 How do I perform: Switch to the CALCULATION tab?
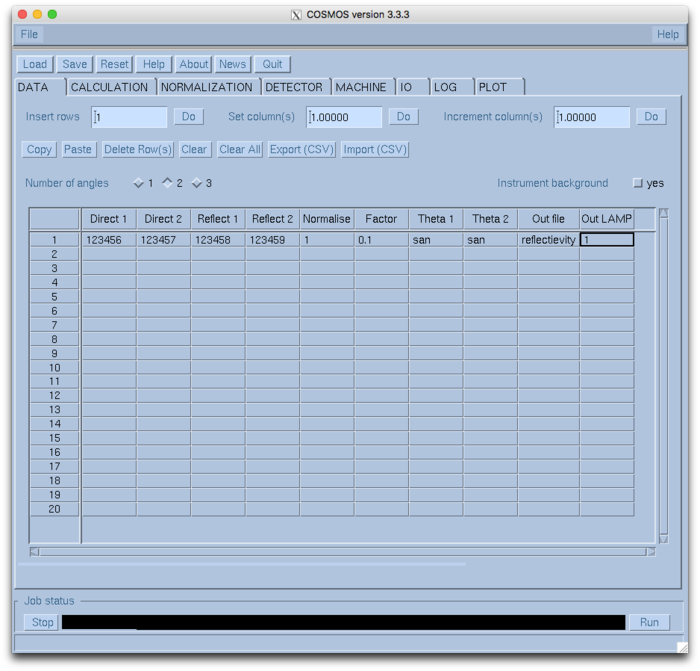[109, 87]
